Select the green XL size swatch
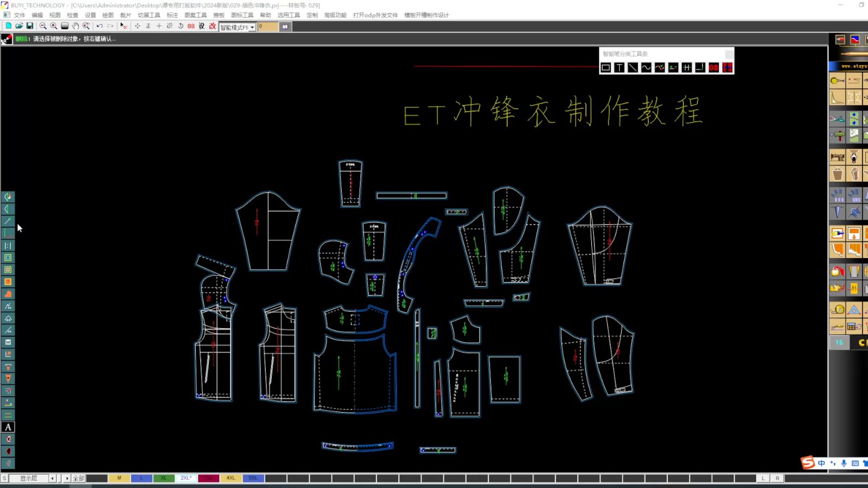The height and width of the screenshot is (488, 868). (x=164, y=478)
